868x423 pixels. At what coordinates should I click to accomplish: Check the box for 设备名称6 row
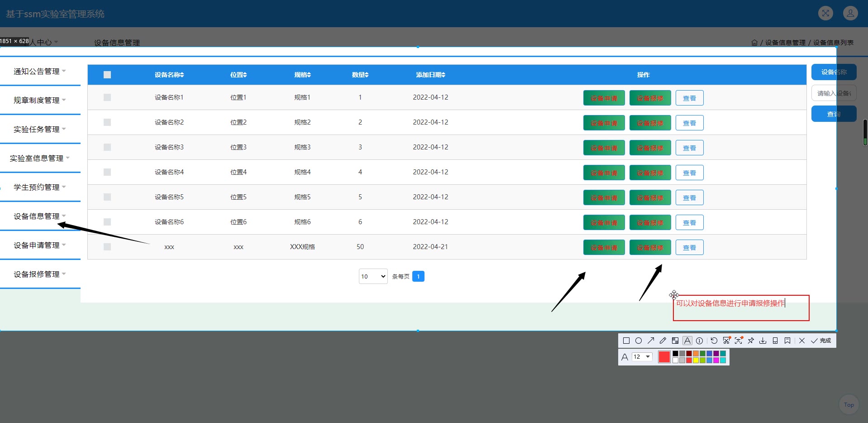click(107, 222)
